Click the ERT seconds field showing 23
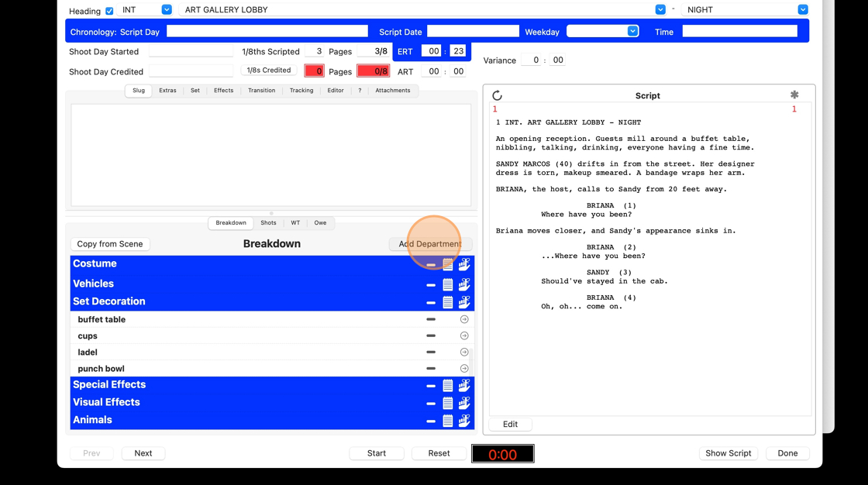The width and height of the screenshot is (868, 485). (x=458, y=51)
